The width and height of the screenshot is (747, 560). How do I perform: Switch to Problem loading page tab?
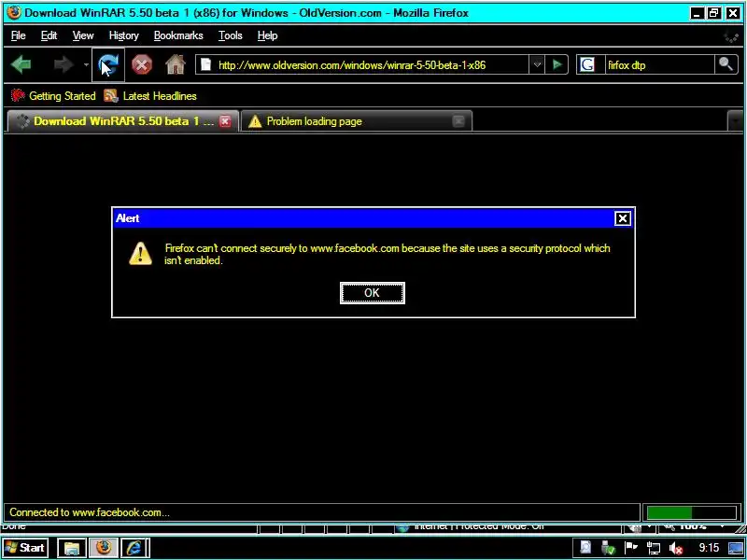(x=357, y=121)
